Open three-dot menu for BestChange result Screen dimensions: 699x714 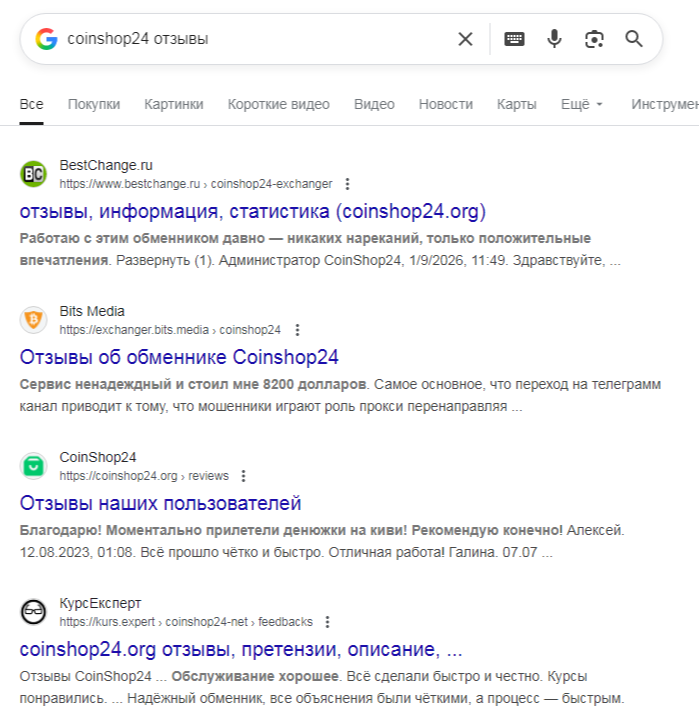tap(347, 184)
